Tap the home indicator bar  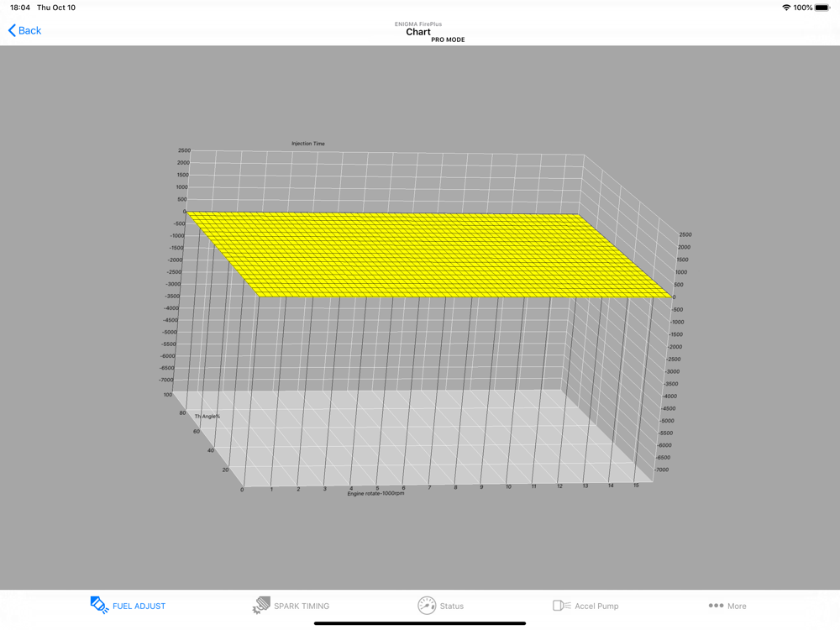(420, 623)
